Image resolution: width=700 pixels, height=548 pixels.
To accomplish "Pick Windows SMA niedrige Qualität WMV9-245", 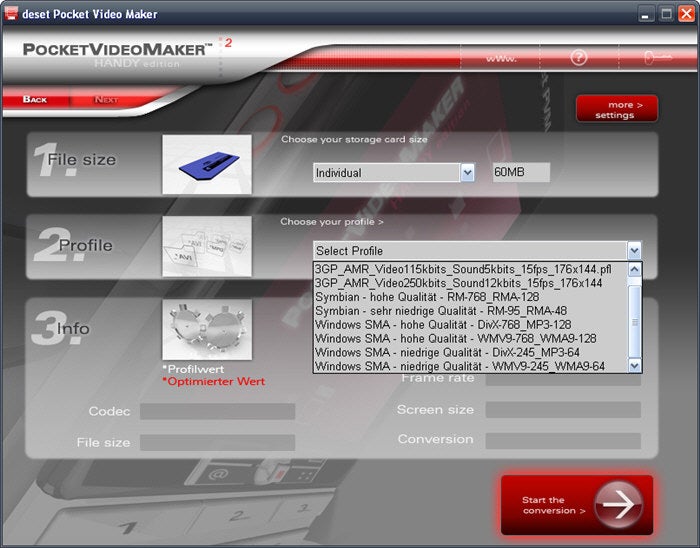I will (x=470, y=366).
